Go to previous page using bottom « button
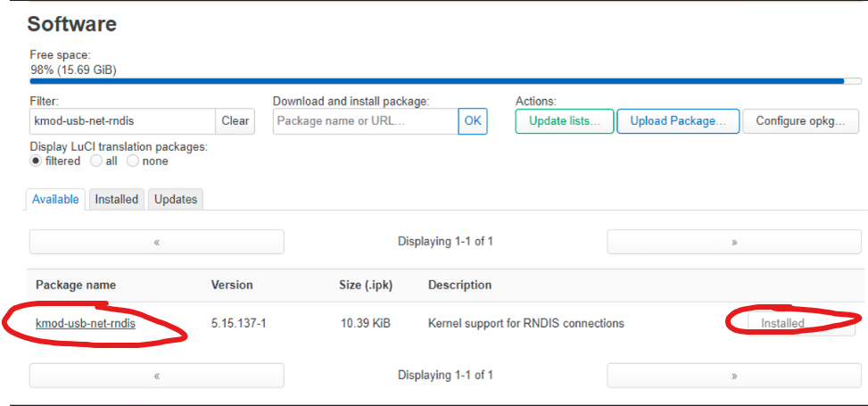The width and height of the screenshot is (868, 406). coord(156,376)
